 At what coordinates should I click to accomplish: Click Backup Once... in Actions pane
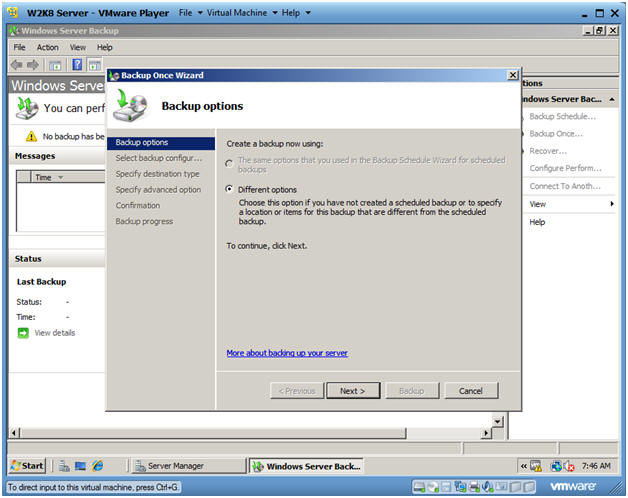556,134
